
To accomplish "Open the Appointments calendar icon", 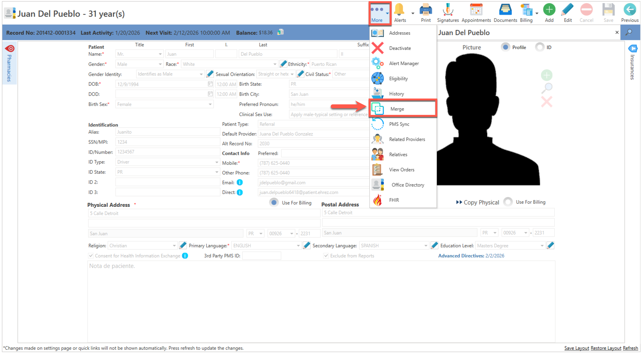I will (x=476, y=10).
